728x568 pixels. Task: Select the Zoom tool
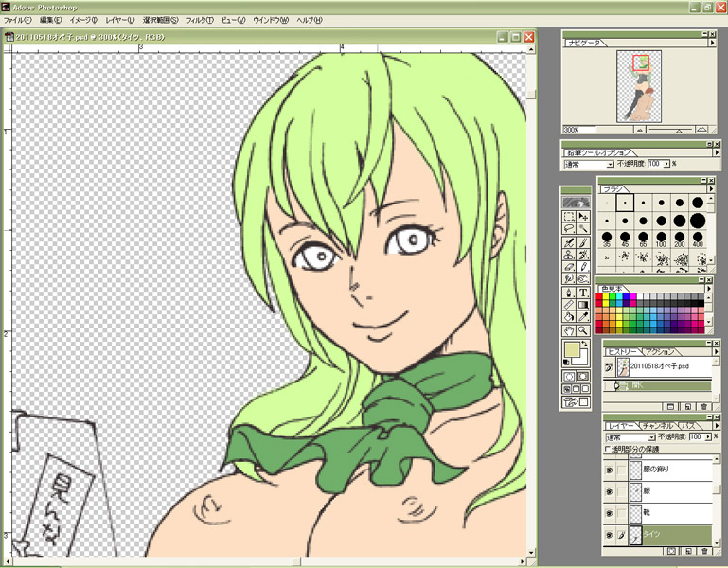(583, 331)
